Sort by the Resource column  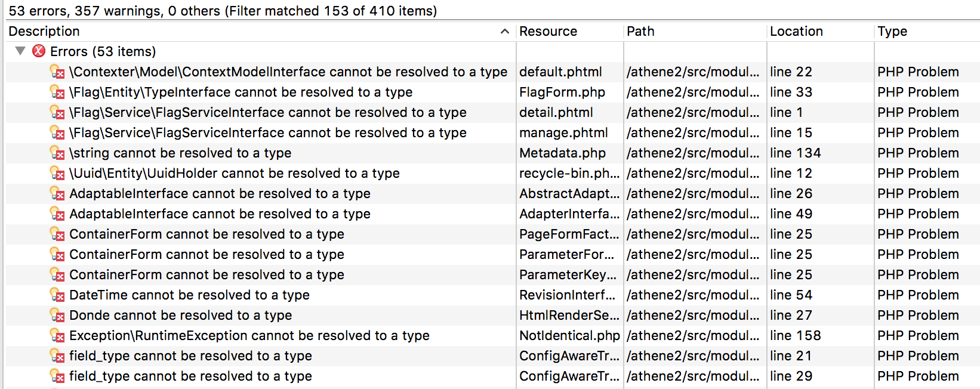pyautogui.click(x=548, y=32)
